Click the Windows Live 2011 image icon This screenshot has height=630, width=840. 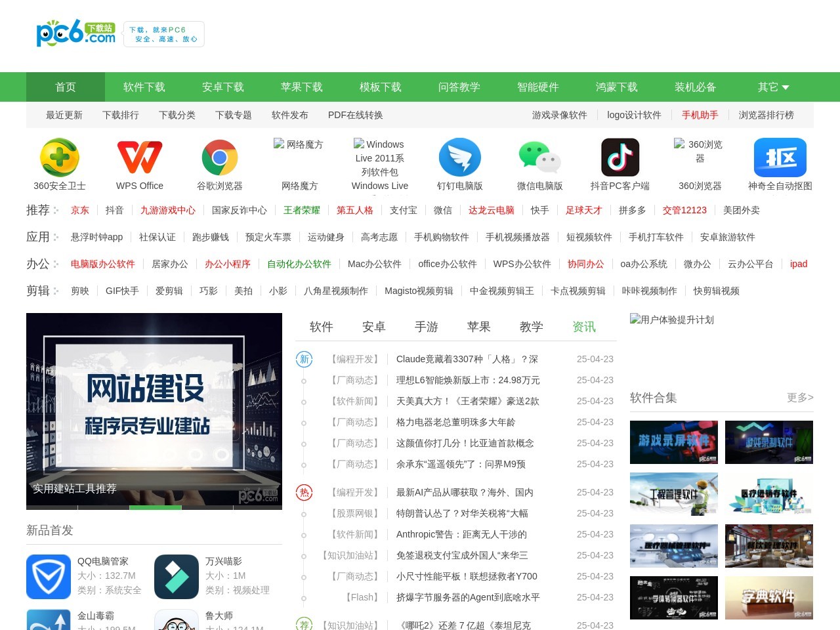click(x=379, y=157)
